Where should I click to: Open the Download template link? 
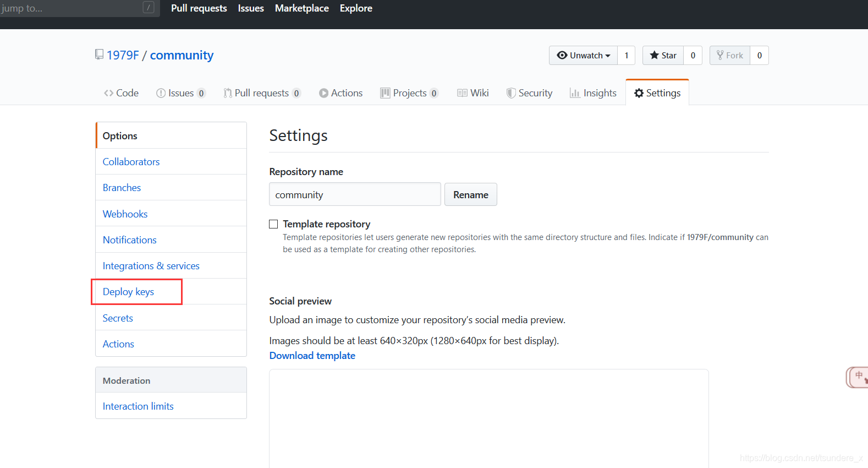tap(312, 356)
